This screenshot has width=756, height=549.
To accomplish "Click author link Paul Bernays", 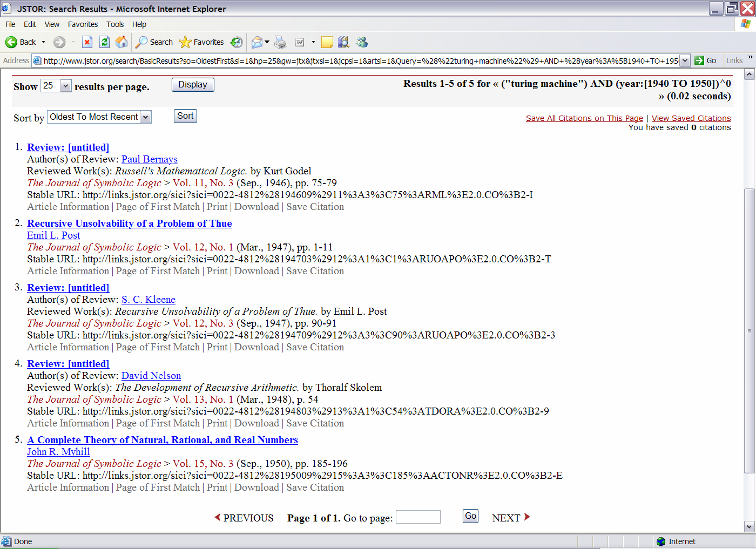I will click(149, 159).
